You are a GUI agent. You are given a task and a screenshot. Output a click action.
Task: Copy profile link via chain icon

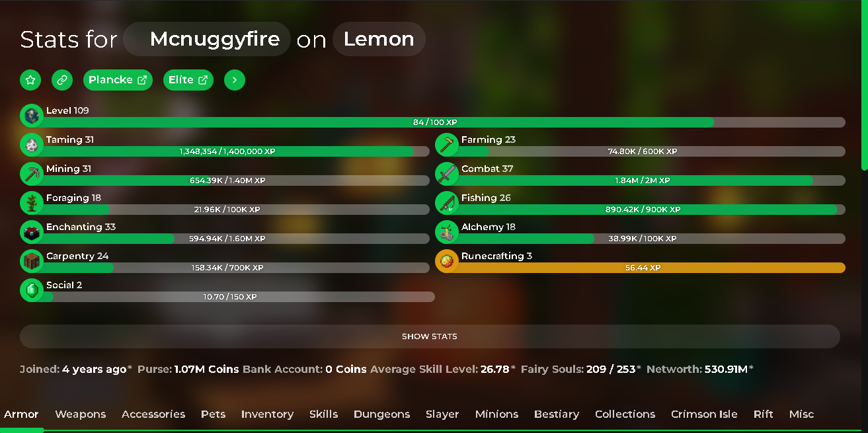click(x=62, y=80)
